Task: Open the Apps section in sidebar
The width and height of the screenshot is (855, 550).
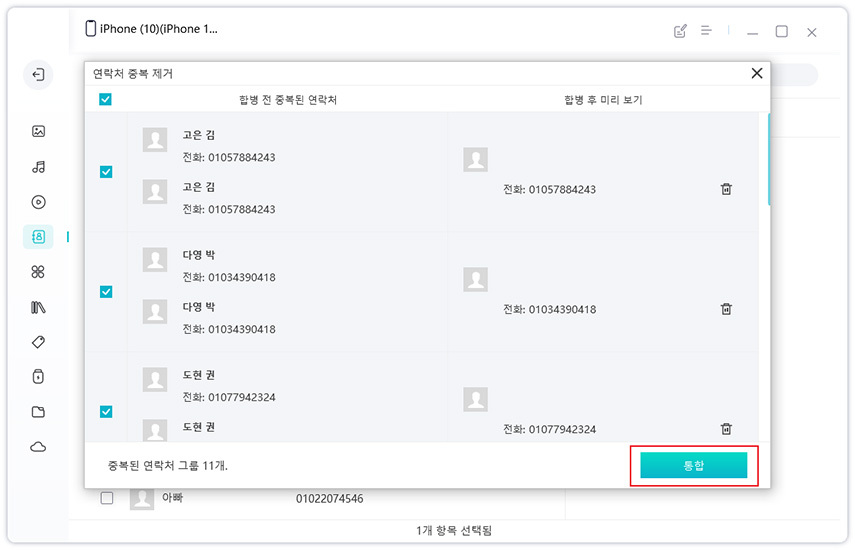Action: [x=38, y=272]
